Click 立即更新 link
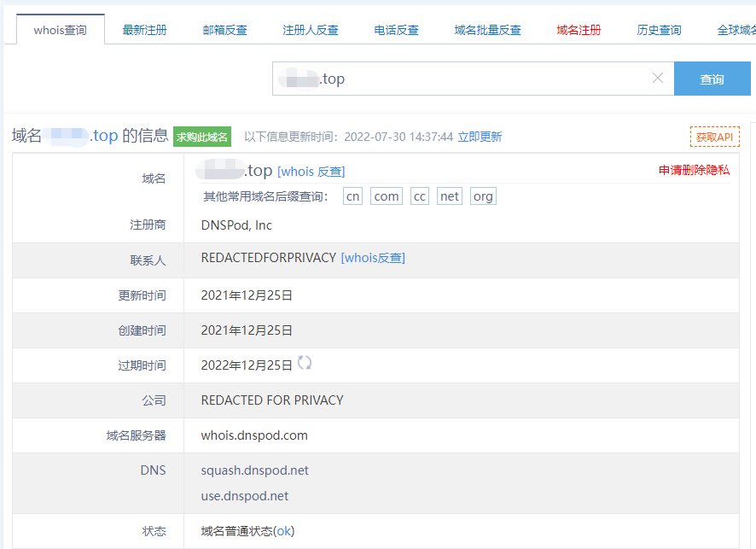 [480, 137]
